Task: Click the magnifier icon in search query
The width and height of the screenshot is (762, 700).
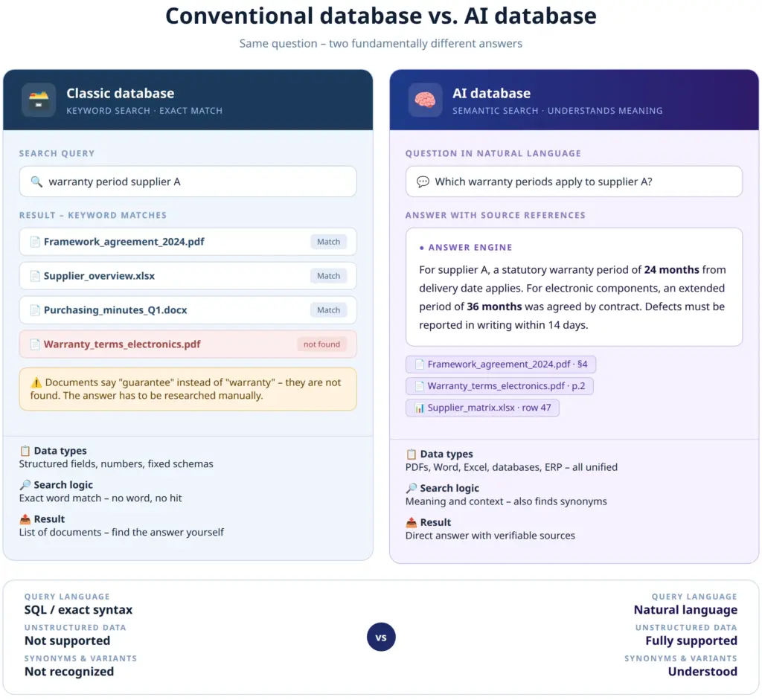Action: [36, 182]
